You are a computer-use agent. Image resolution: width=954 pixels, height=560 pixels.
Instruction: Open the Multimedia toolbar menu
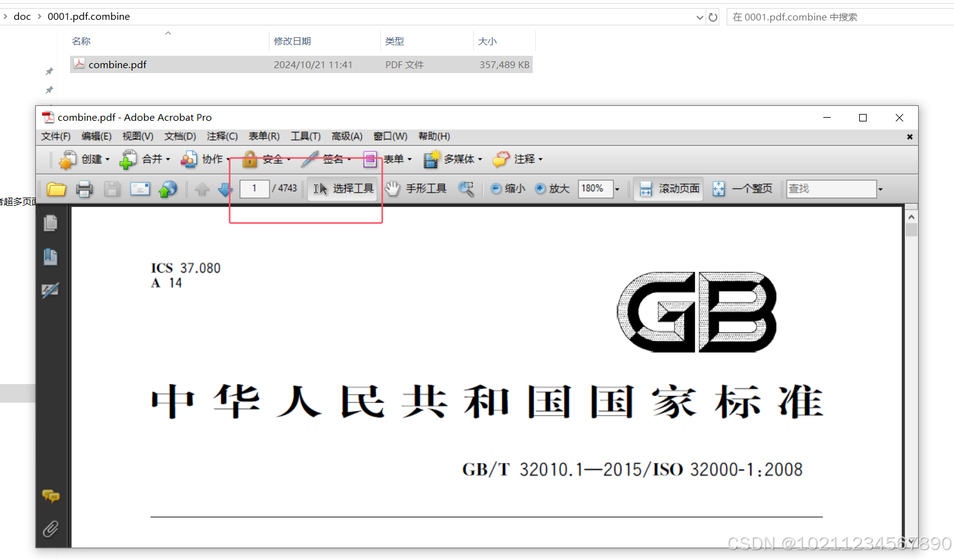[x=452, y=159]
